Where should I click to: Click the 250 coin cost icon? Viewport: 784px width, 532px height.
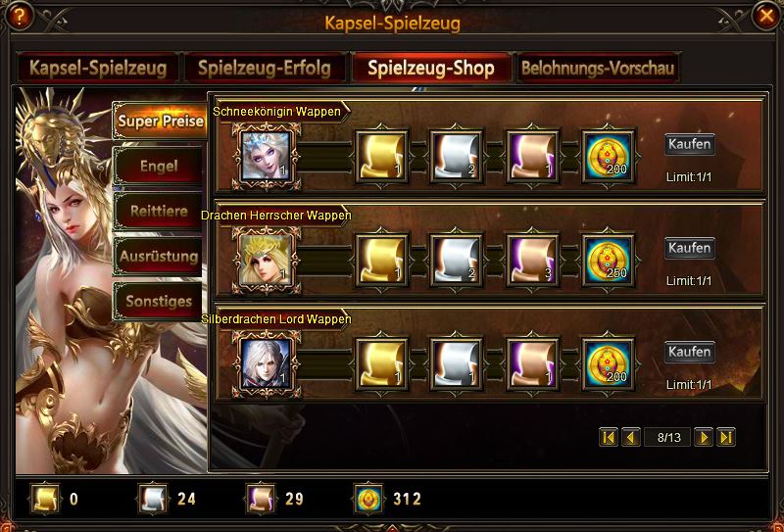(x=608, y=261)
